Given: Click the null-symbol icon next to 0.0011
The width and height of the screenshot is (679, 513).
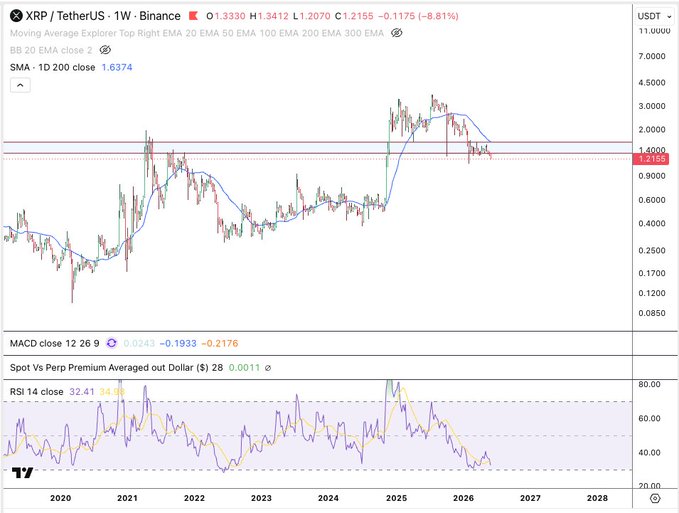Looking at the screenshot, I should point(268,368).
